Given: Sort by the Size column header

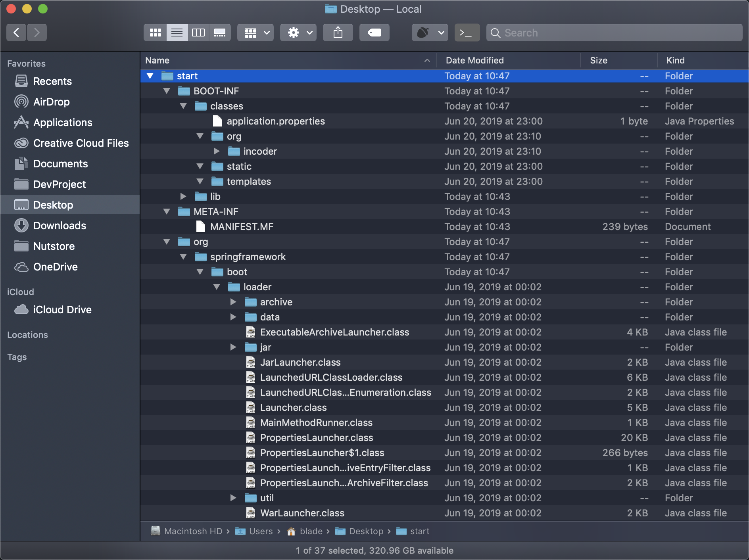Looking at the screenshot, I should 618,60.
